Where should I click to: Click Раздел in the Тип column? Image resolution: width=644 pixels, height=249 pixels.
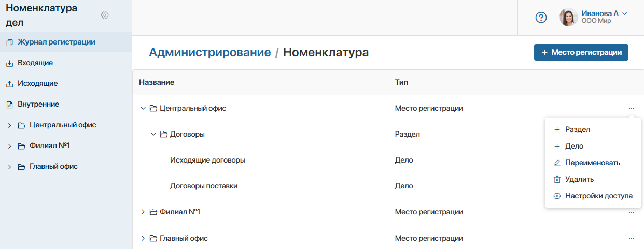pos(408,134)
